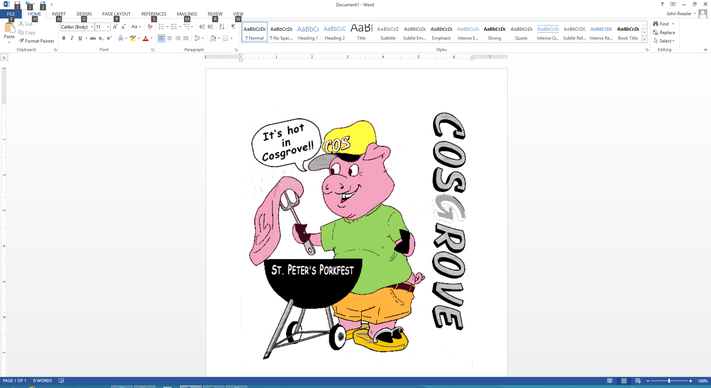Center align the paragraph
Viewport: 711px width, 388px height.
point(170,39)
